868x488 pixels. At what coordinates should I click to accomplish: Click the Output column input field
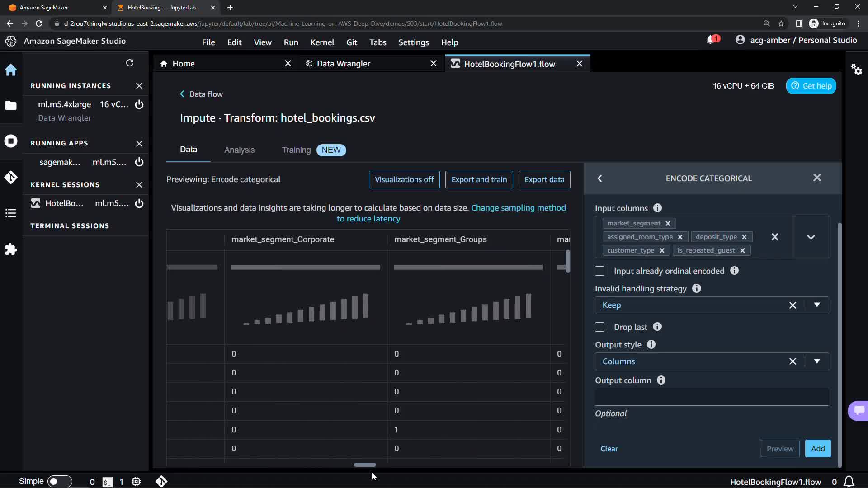[x=712, y=397]
